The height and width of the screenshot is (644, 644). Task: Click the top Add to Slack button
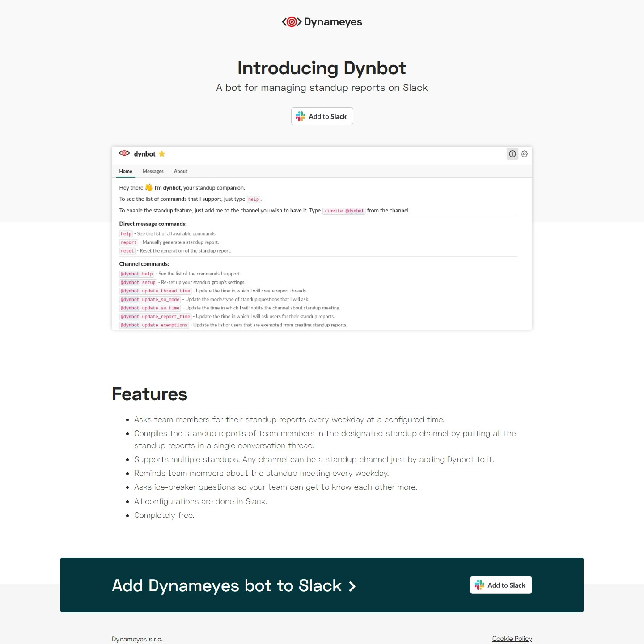pos(322,116)
